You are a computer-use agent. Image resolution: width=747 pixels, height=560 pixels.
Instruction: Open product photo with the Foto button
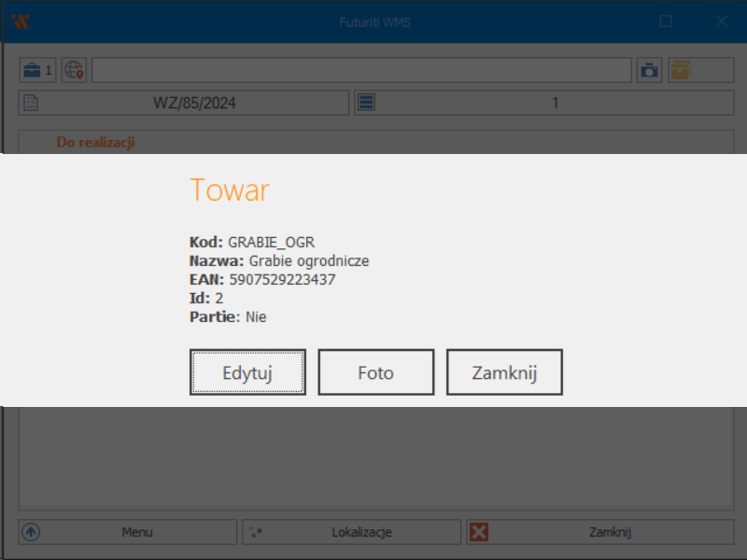pos(375,372)
